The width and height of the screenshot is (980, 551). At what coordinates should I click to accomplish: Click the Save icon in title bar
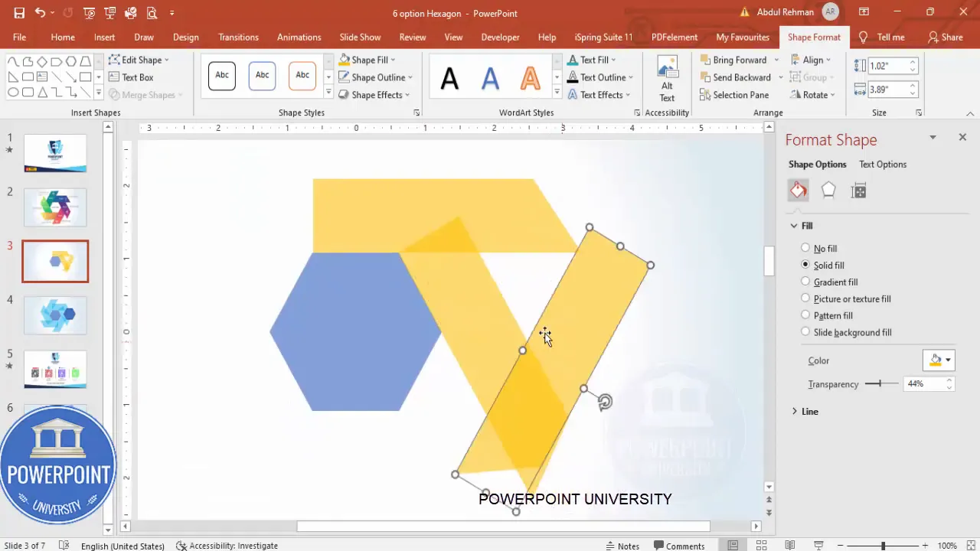pyautogui.click(x=19, y=13)
